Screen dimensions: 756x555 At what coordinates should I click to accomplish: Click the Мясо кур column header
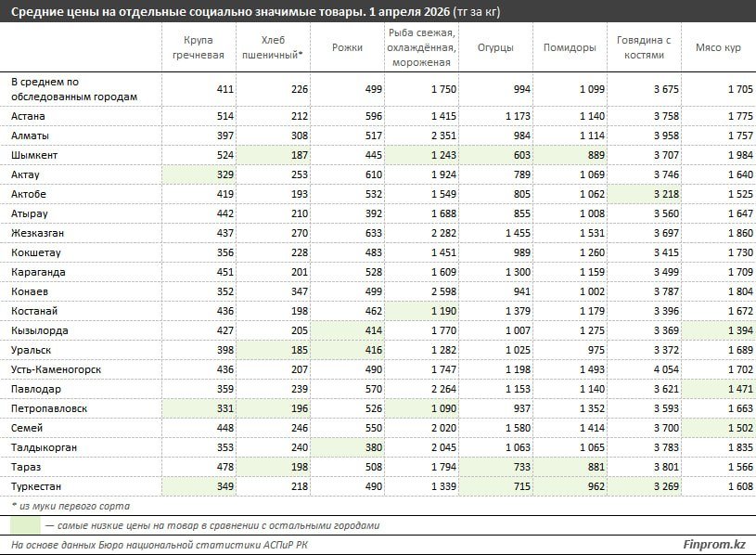pyautogui.click(x=716, y=49)
